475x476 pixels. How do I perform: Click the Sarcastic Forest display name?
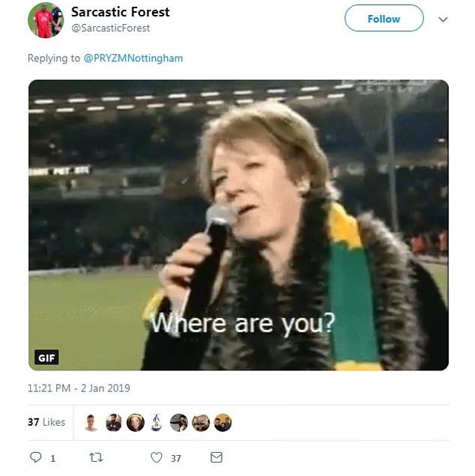(120, 12)
